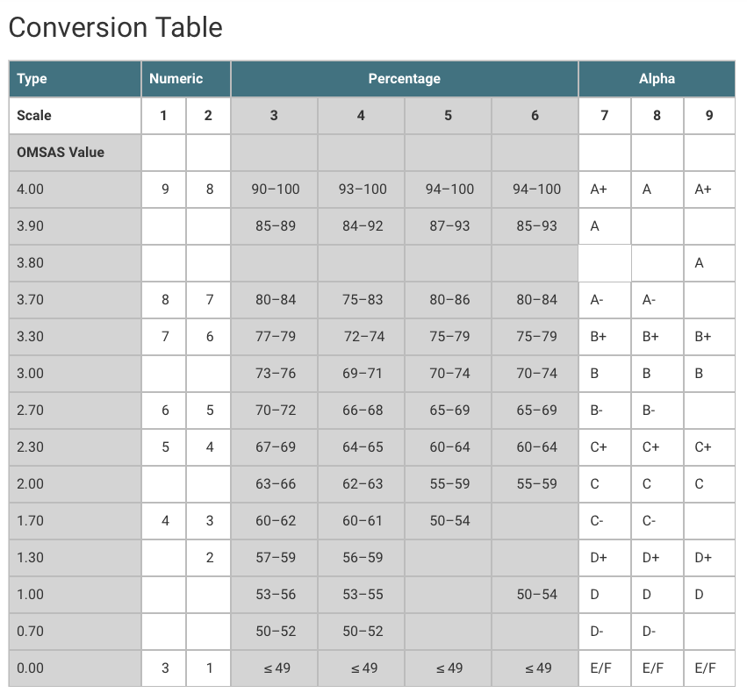Select the 62–63 percentage cell
The height and width of the screenshot is (700, 747).
click(x=362, y=484)
